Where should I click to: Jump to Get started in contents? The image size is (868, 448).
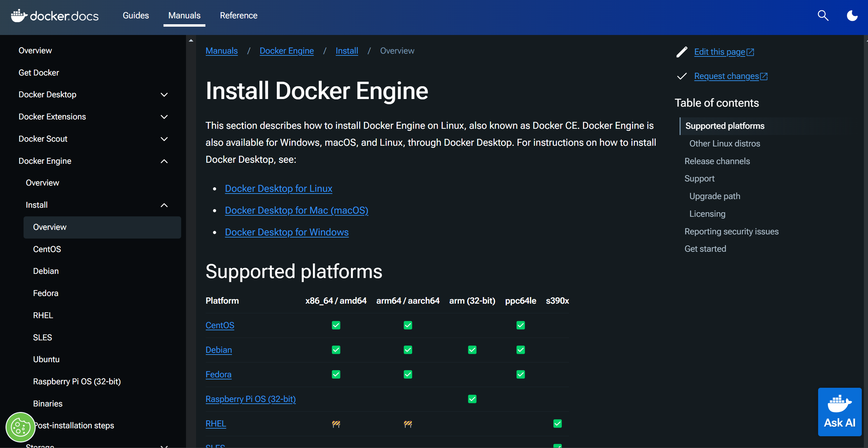point(705,249)
